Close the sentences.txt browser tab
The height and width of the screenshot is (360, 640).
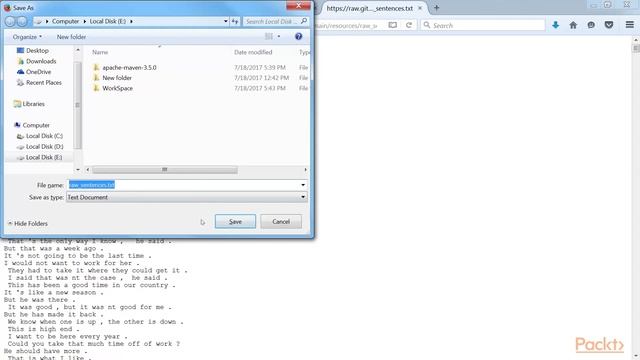[420, 8]
